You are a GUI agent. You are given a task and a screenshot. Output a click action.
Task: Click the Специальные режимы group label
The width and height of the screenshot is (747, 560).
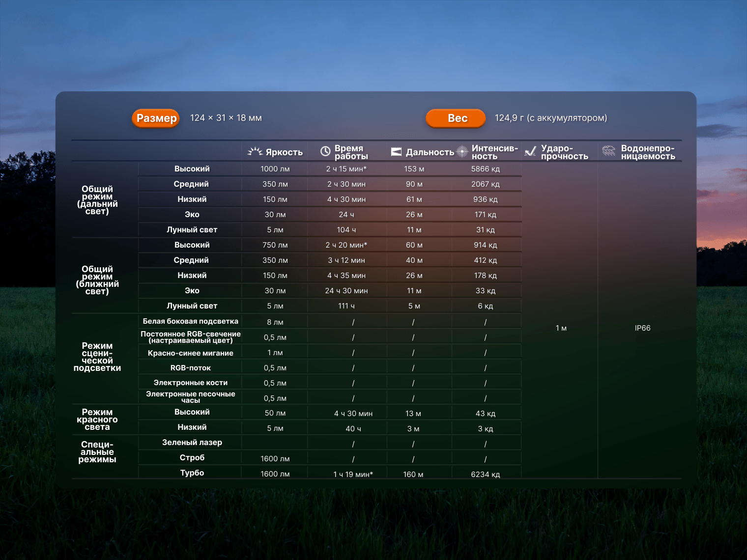click(x=97, y=452)
